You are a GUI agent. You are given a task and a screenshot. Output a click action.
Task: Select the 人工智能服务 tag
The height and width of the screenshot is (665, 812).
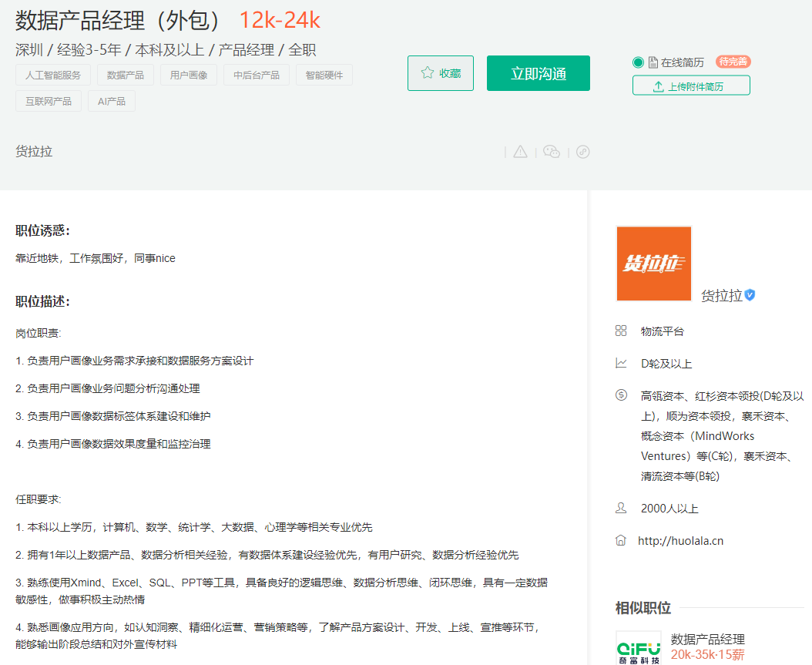[53, 75]
